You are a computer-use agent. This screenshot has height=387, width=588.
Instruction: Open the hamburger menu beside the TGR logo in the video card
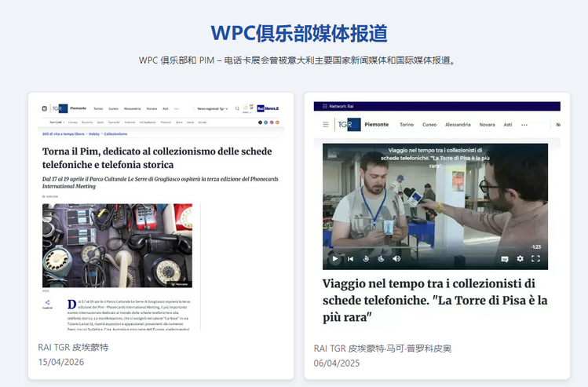(326, 125)
